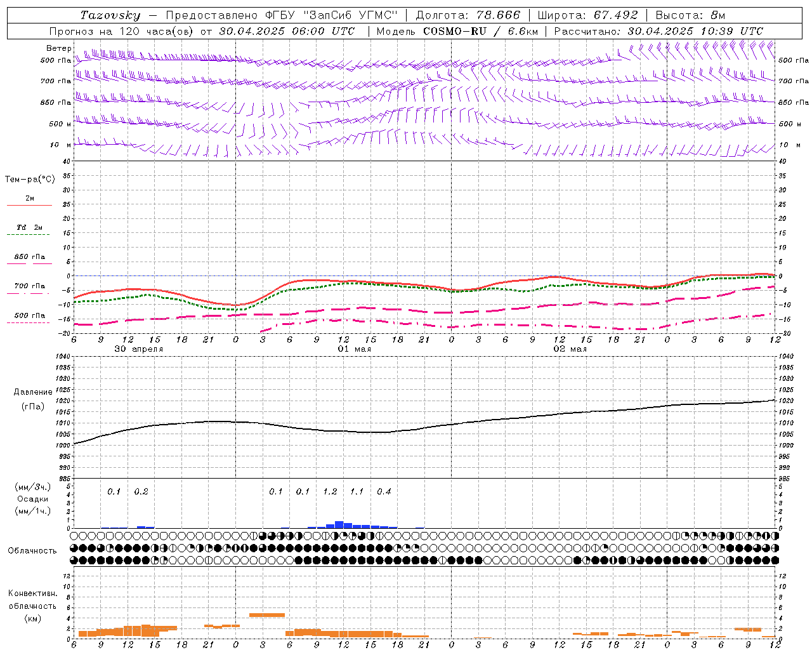Select the "Тем-ра(°C)" temperature panel label
The image size is (812, 650).
click(30, 180)
